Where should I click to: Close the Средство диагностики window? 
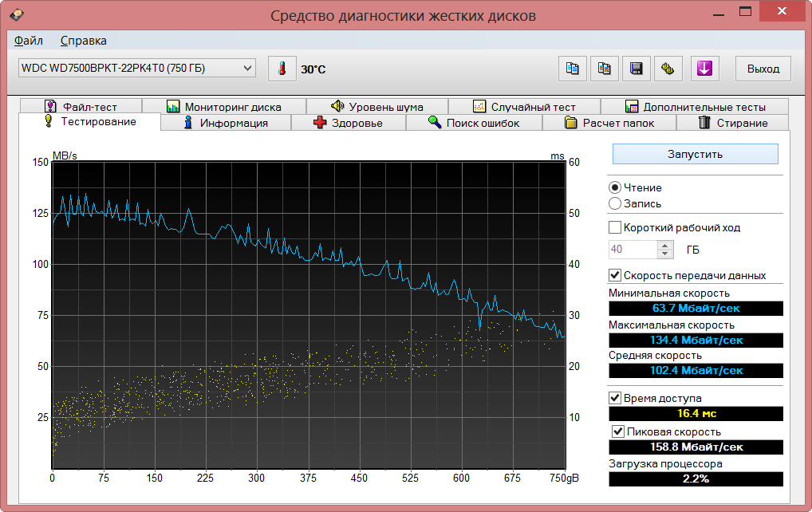pyautogui.click(x=782, y=11)
